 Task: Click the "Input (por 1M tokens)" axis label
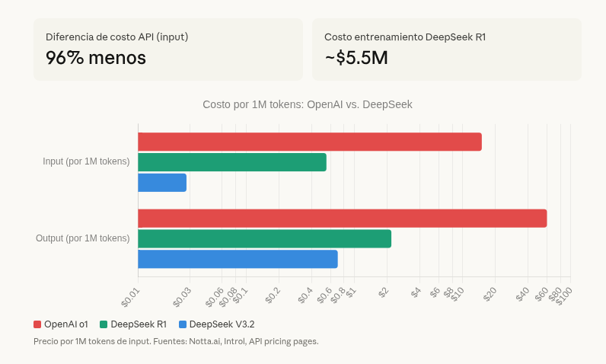pos(86,161)
